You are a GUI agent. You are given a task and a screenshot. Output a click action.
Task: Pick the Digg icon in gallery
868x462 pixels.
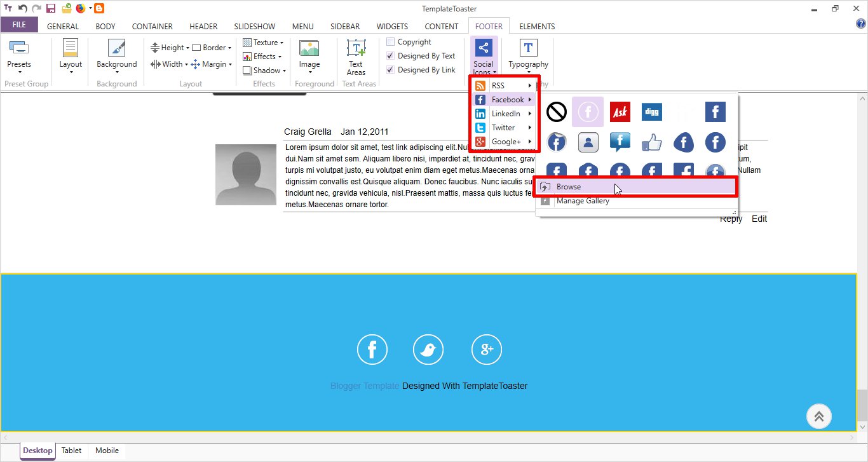coord(651,112)
